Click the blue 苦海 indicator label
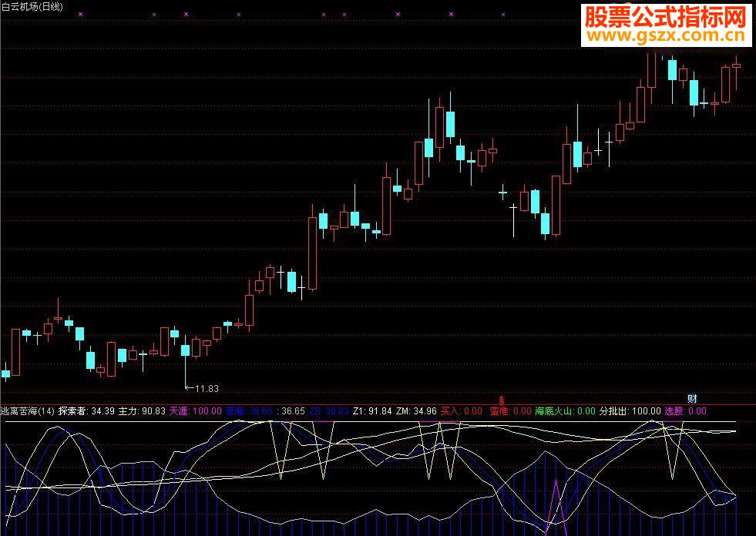The height and width of the screenshot is (536, 756). (x=249, y=411)
